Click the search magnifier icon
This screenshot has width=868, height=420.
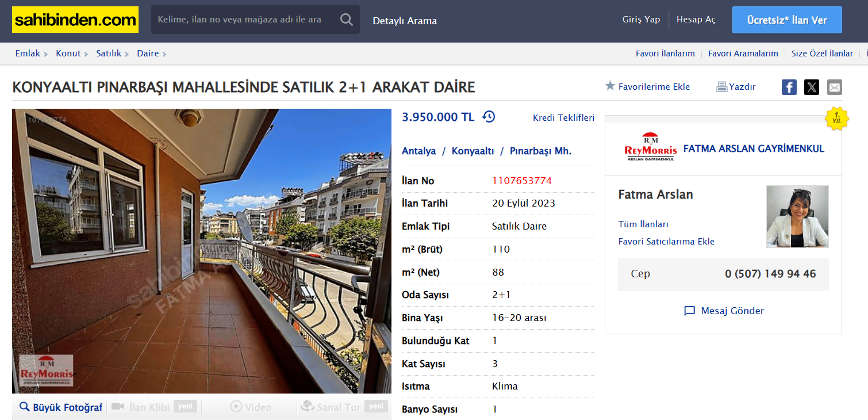pyautogui.click(x=346, y=20)
